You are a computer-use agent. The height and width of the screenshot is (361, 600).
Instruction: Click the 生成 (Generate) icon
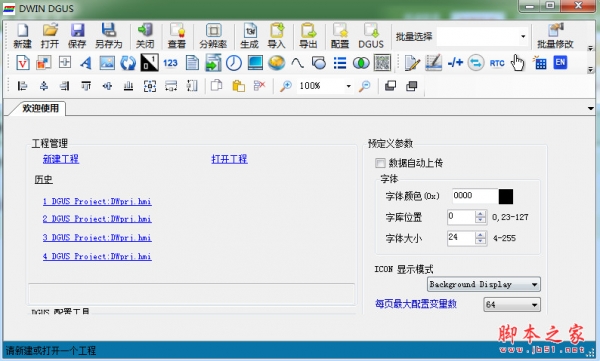coord(249,36)
